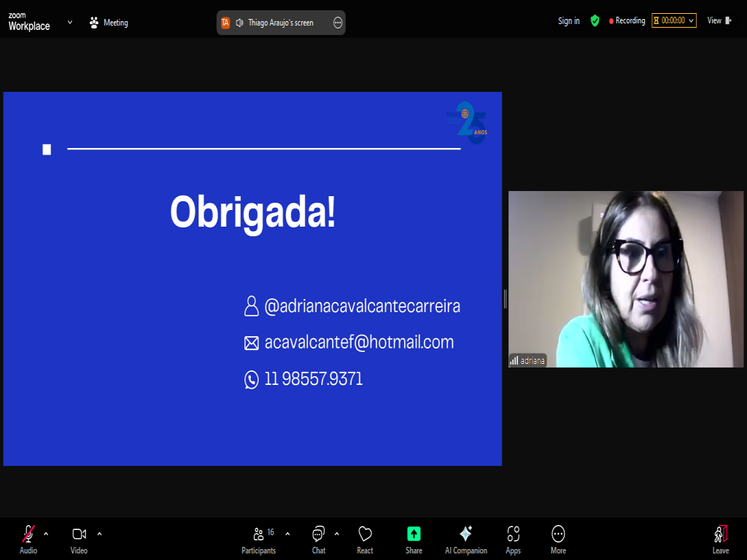
Task: Select adriana's video thumbnail
Action: [625, 279]
